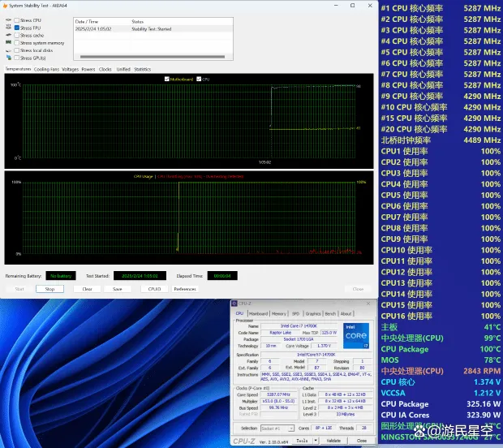Toggle the CPU graph checkbox
Image resolution: width=503 pixels, height=448 pixels.
(199, 79)
